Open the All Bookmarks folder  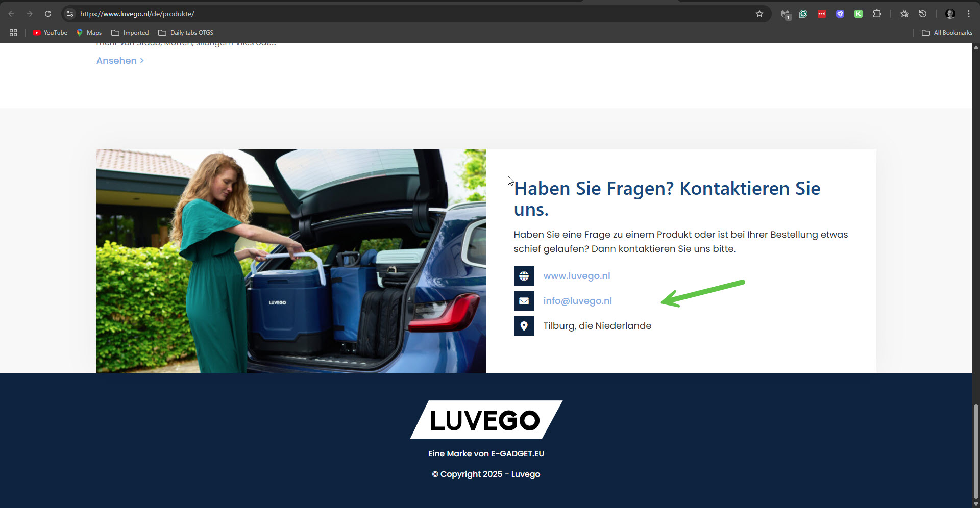click(947, 33)
